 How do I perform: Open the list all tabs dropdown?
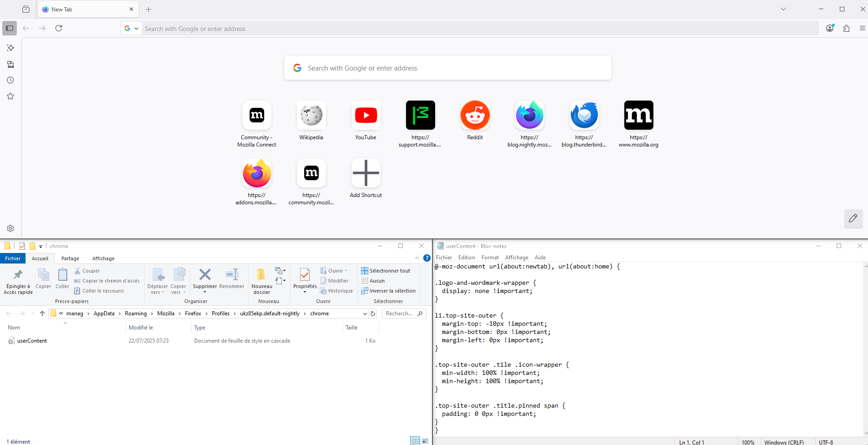[x=783, y=9]
